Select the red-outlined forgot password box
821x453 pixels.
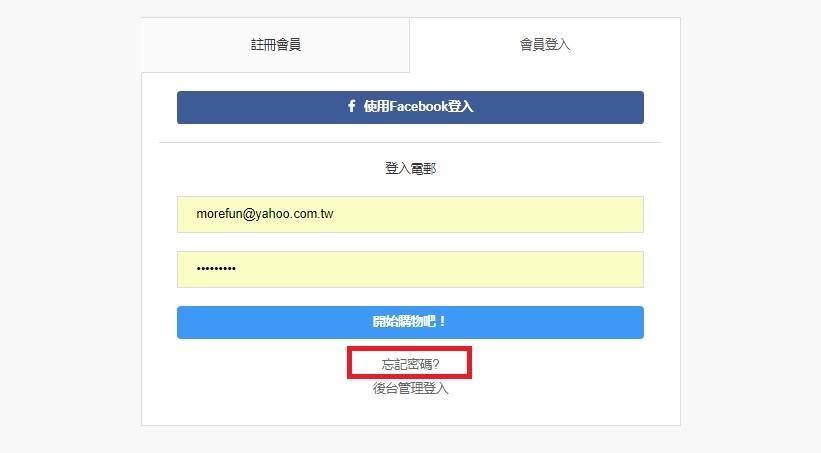coord(409,362)
